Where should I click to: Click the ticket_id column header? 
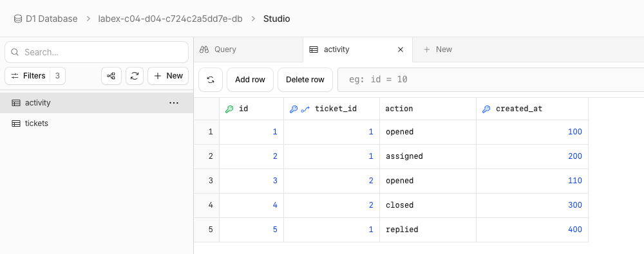[x=332, y=109]
